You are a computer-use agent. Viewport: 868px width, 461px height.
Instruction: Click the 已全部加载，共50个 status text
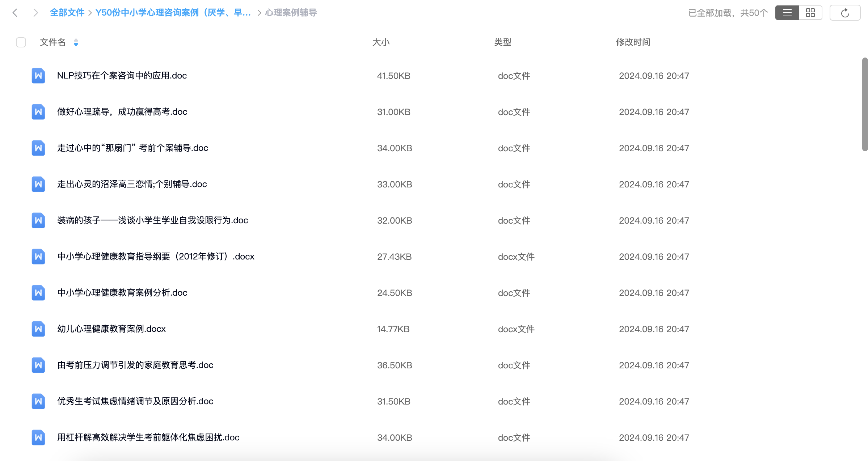(x=728, y=13)
